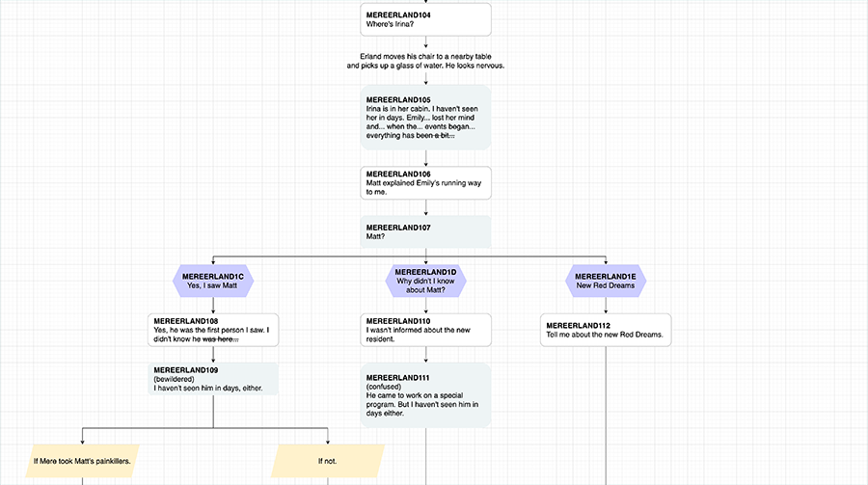868x485 pixels.
Task: Select the MEREERLAND1D 'Why didn't I know' choice
Action: 425,282
